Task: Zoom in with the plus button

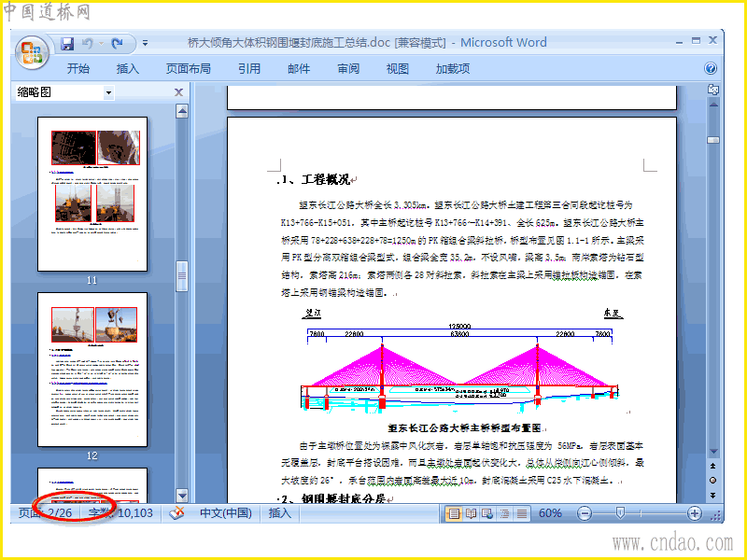Action: point(695,513)
